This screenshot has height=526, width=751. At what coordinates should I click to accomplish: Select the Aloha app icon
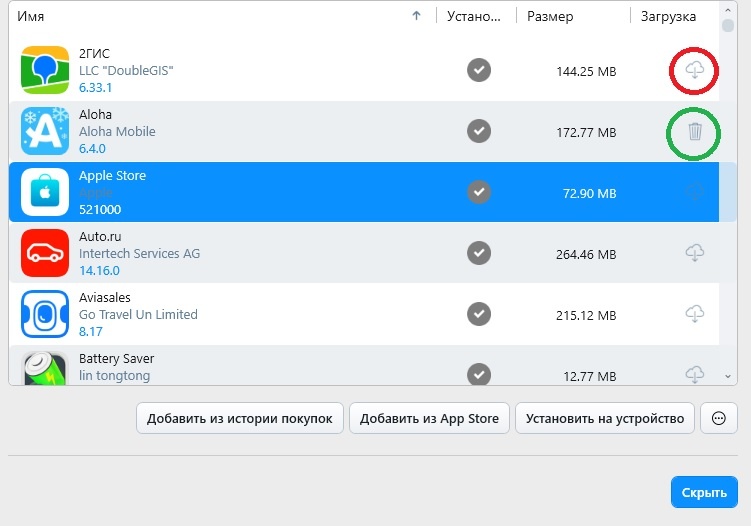click(45, 131)
